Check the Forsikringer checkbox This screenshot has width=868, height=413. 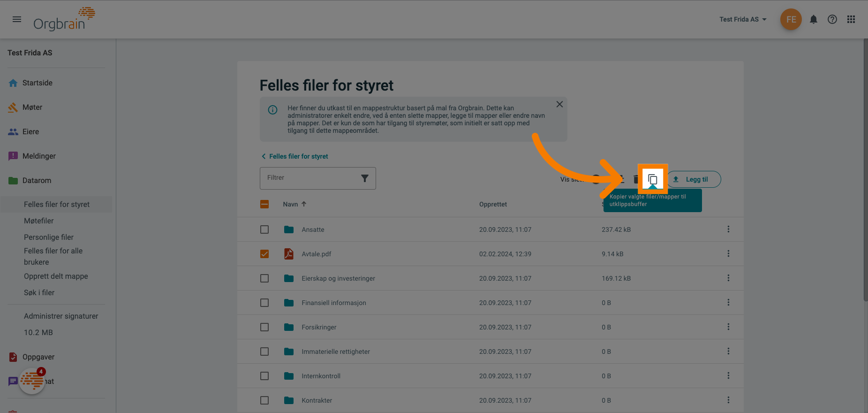(264, 327)
